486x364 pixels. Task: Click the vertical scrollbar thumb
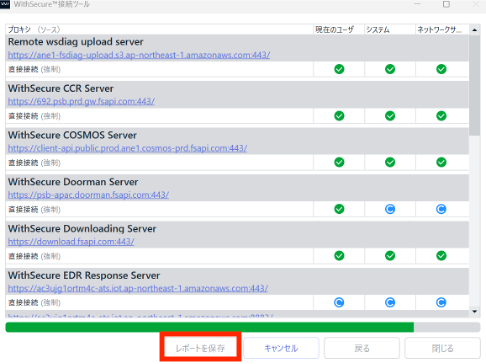[x=475, y=85]
